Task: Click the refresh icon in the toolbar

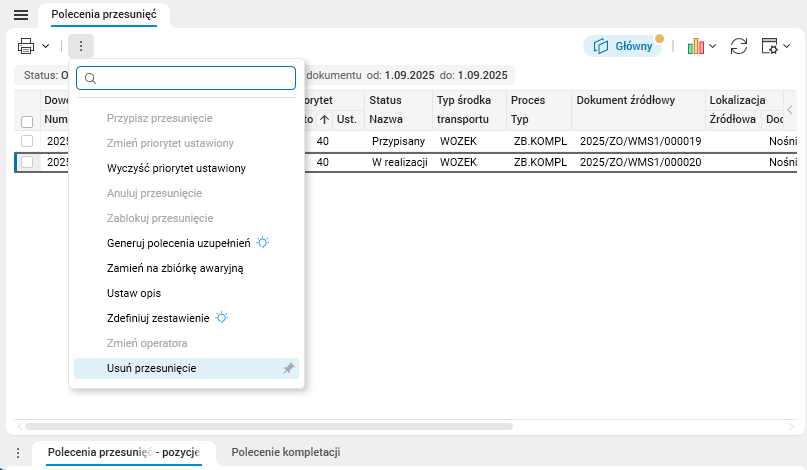Action: (739, 46)
